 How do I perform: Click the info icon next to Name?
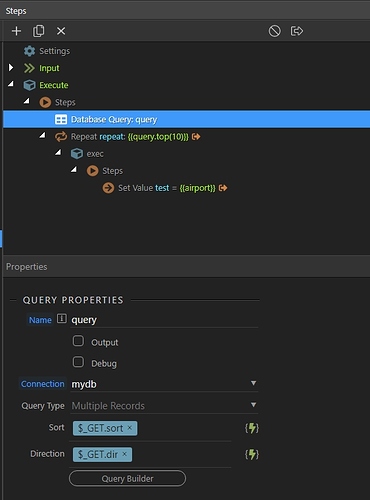pos(62,319)
